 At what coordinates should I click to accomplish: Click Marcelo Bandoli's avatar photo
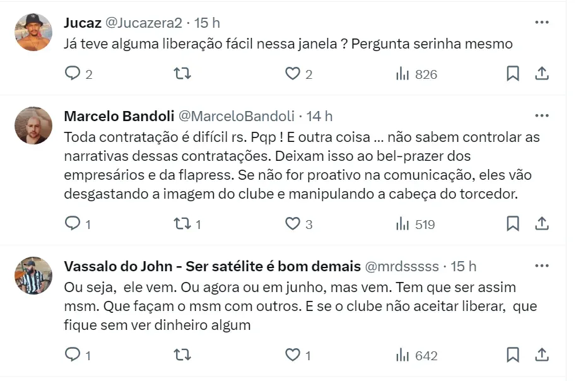click(x=33, y=126)
